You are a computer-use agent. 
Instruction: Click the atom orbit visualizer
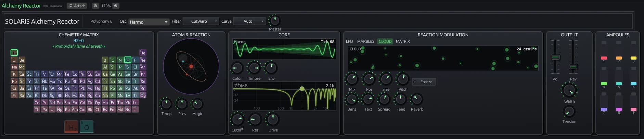pos(191,66)
